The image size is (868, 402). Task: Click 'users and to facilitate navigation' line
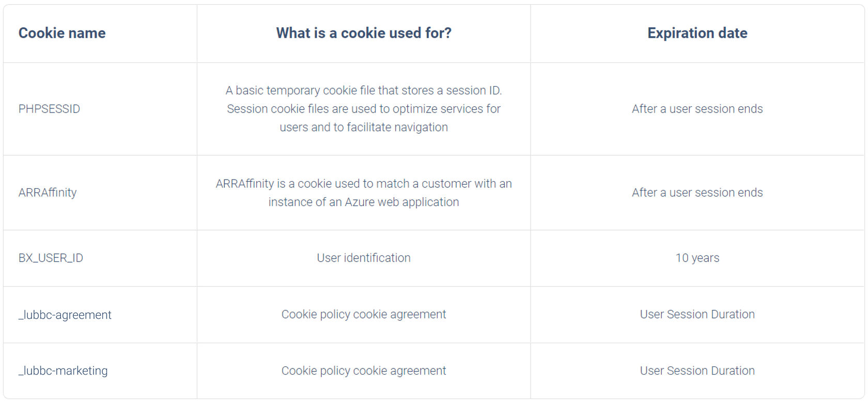click(x=364, y=127)
